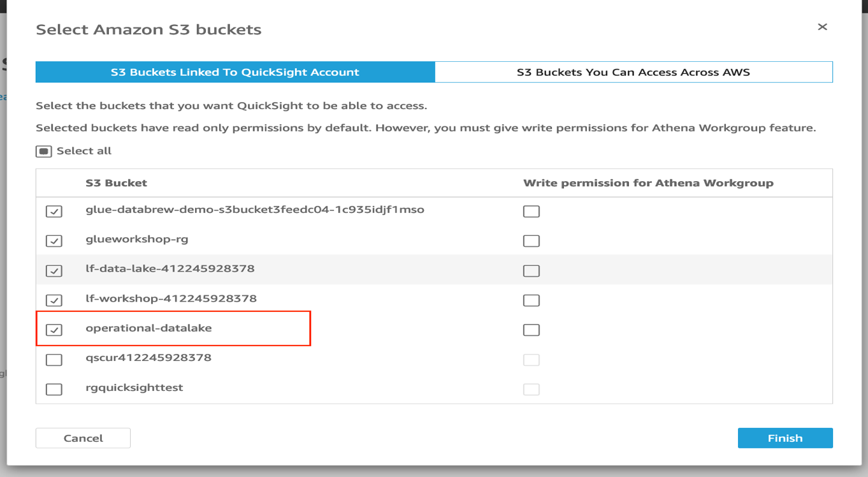Enable Athena write permission for lf-workshop-412245928378
The image size is (868, 477).
pyautogui.click(x=532, y=300)
